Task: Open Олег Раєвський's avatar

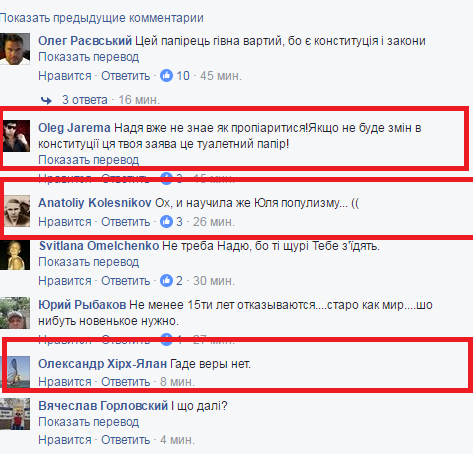Action: (x=15, y=49)
